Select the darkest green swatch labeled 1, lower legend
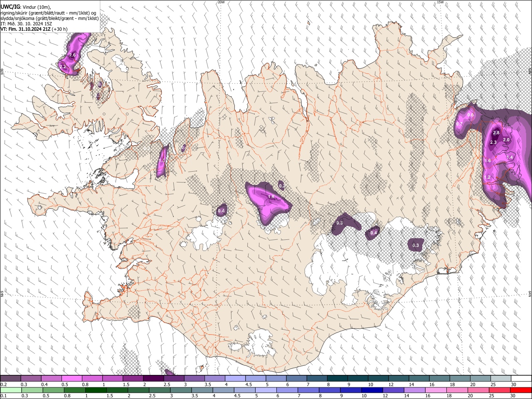The height and width of the screenshot is (399, 532). point(96,390)
